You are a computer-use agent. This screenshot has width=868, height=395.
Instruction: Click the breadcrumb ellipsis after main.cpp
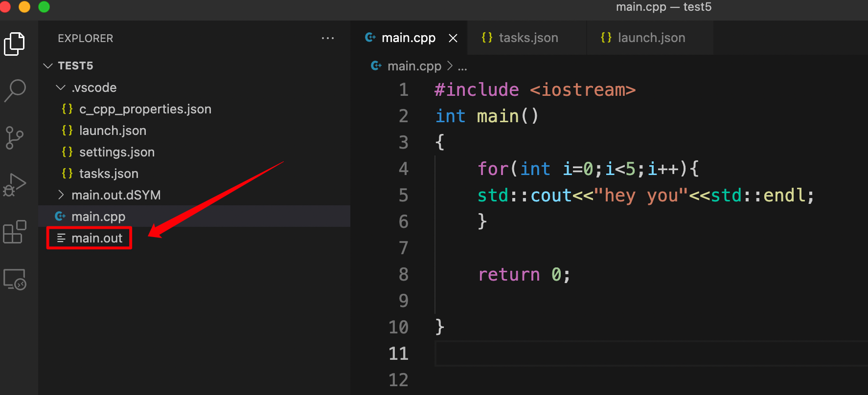(462, 67)
